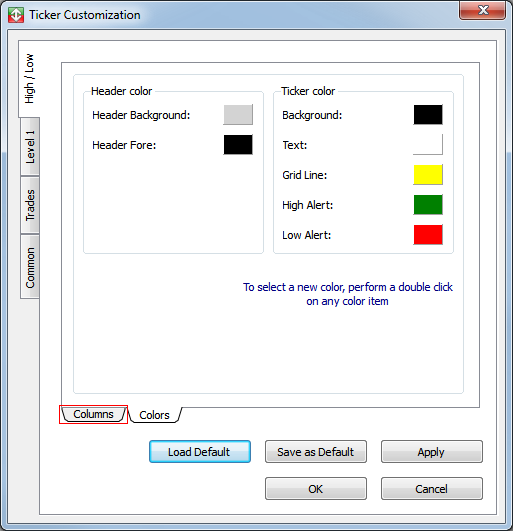513x531 pixels.
Task: Select the Trades vertical tab
Action: tap(30, 205)
